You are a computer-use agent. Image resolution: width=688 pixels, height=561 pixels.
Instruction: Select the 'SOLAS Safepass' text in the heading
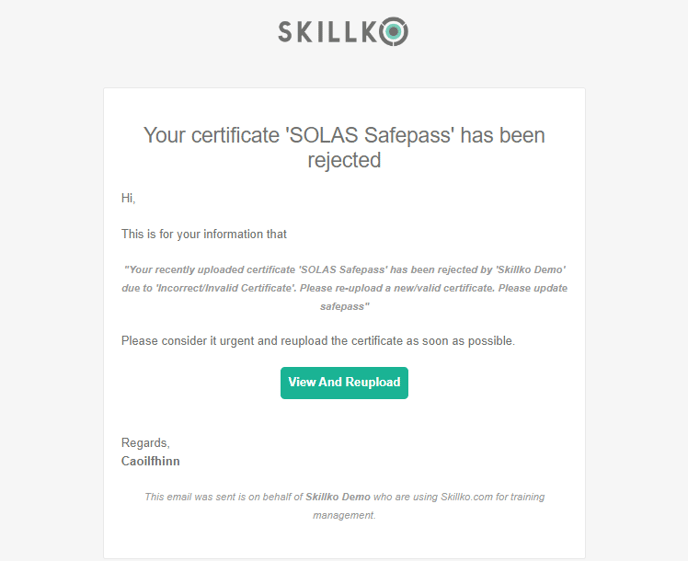point(371,135)
